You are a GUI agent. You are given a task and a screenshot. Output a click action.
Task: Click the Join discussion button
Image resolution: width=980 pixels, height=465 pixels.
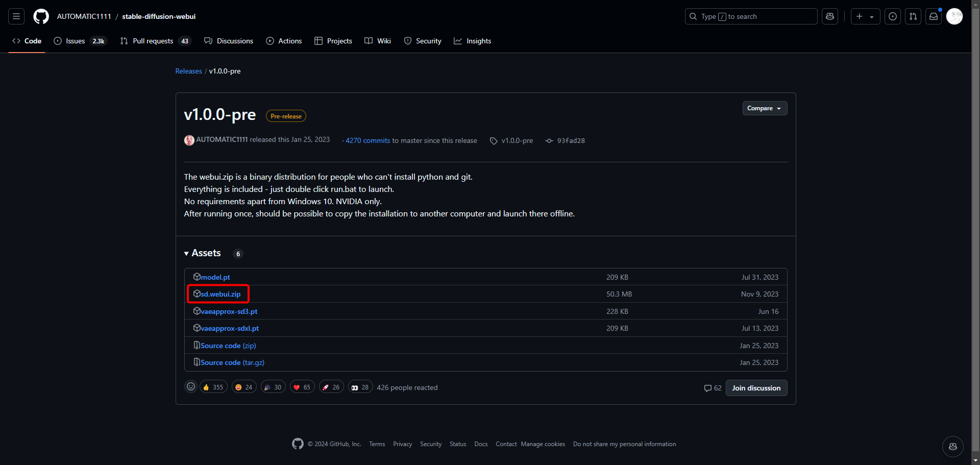756,388
